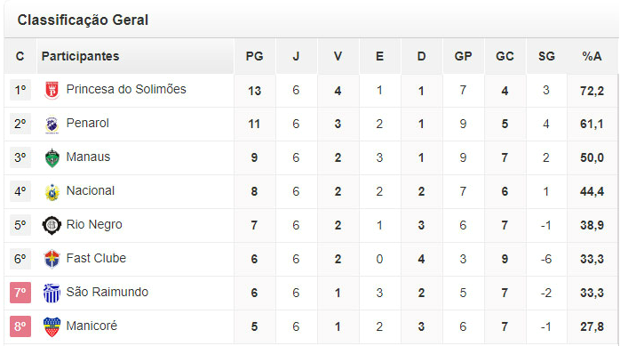Click the Classificação Geral heading

(x=83, y=20)
